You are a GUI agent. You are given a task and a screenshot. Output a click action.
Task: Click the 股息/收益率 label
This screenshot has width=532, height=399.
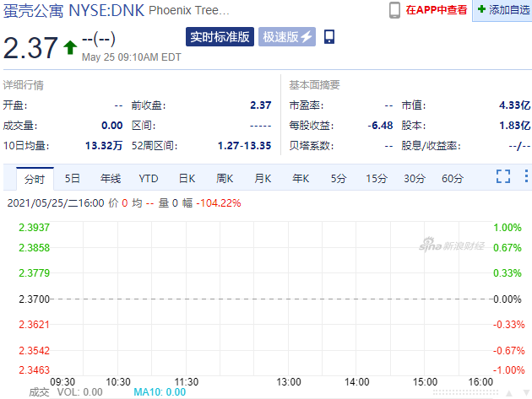click(431, 146)
